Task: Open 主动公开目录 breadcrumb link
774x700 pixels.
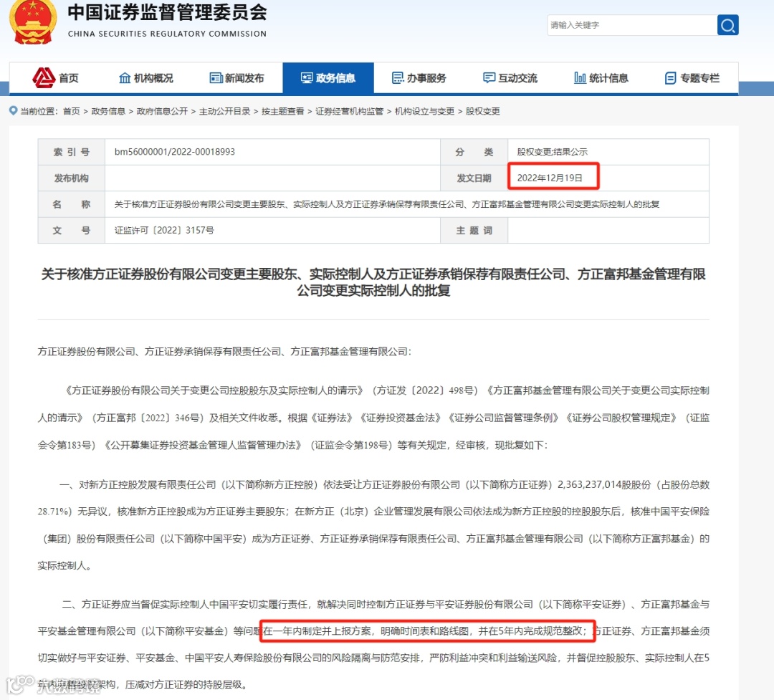Action: (224, 111)
